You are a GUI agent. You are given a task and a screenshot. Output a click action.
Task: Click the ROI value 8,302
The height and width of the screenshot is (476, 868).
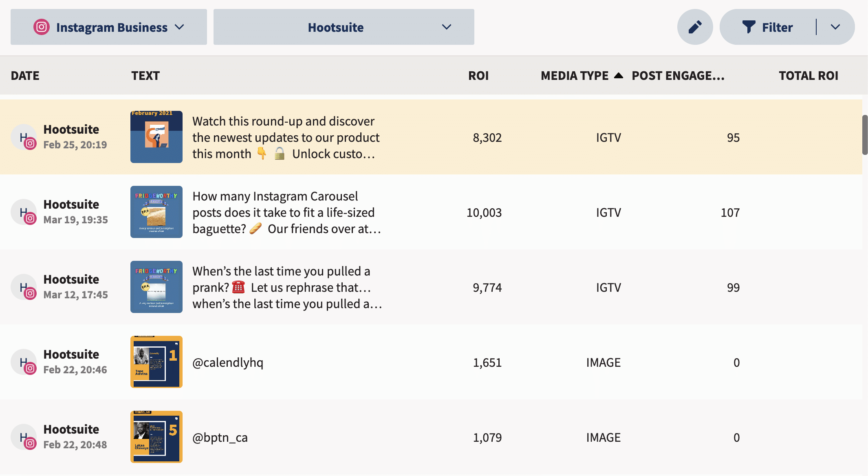coord(487,137)
